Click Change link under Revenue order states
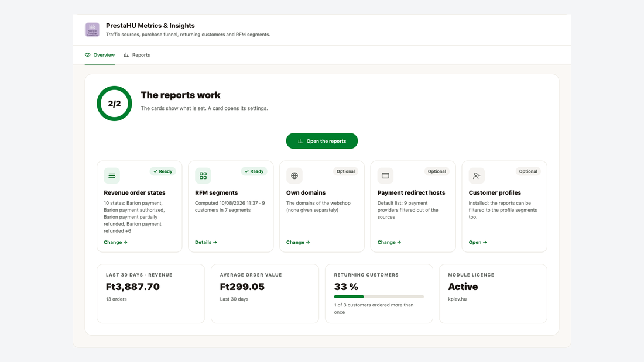This screenshot has width=644, height=362. pos(115,242)
